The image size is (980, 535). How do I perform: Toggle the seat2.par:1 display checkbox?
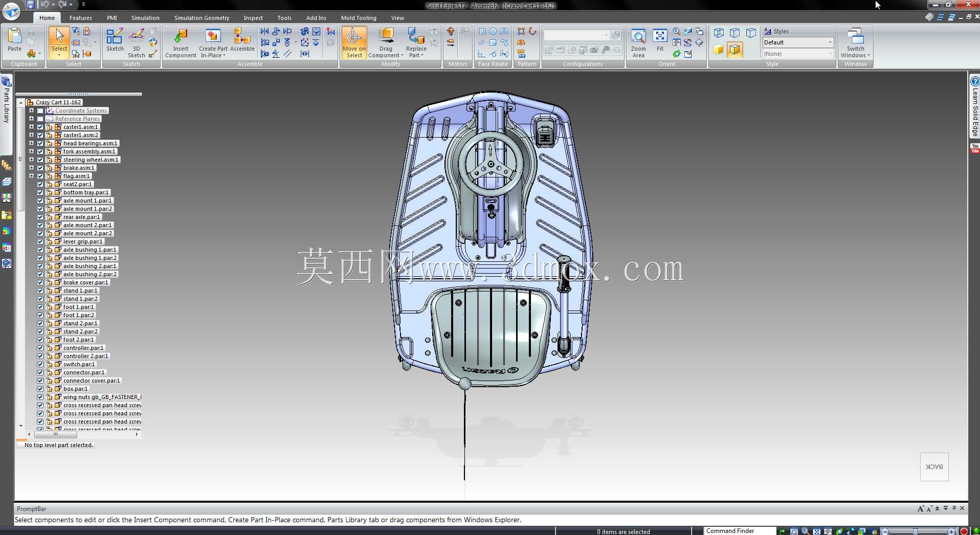coord(40,184)
